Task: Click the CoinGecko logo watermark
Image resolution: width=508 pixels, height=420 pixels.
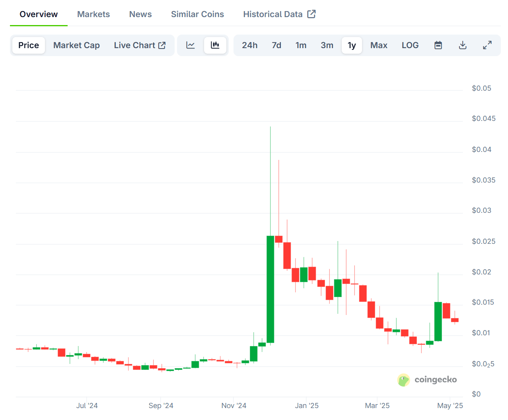Action: (427, 380)
